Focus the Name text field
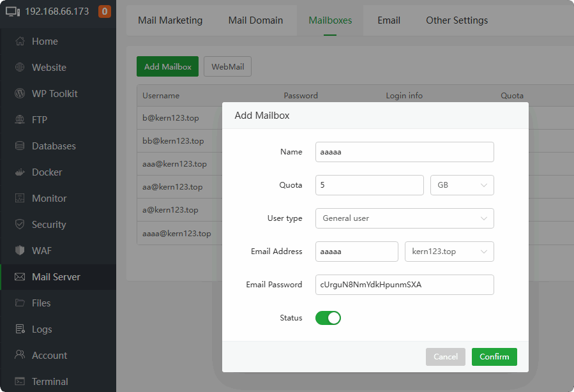The width and height of the screenshot is (574, 392). [x=404, y=152]
